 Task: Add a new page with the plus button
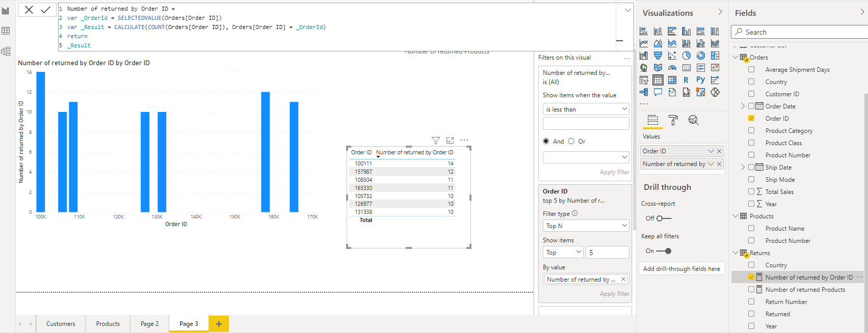coord(219,324)
